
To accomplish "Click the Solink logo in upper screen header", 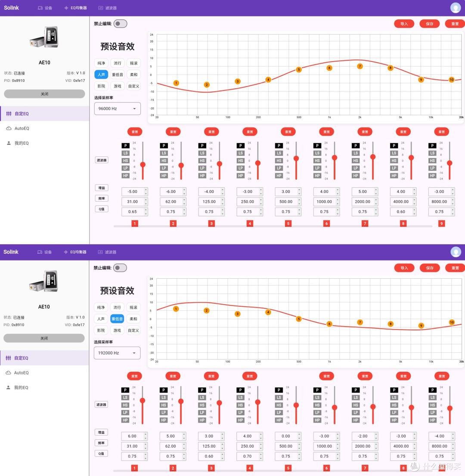I will pos(12,8).
